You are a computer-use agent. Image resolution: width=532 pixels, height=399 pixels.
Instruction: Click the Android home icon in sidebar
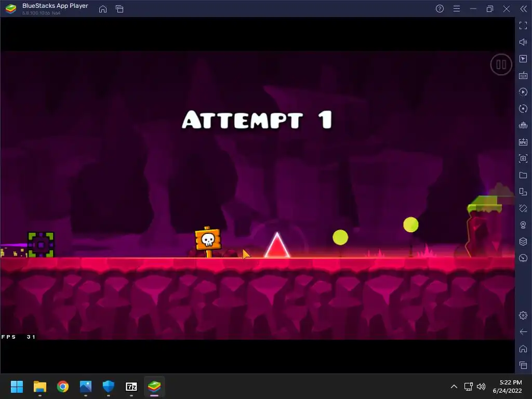pos(523,349)
